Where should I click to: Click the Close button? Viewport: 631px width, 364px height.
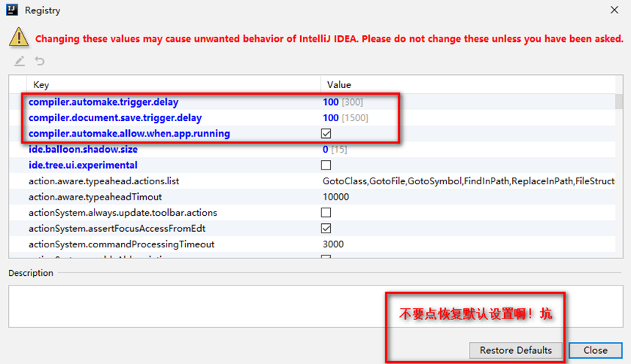595,350
